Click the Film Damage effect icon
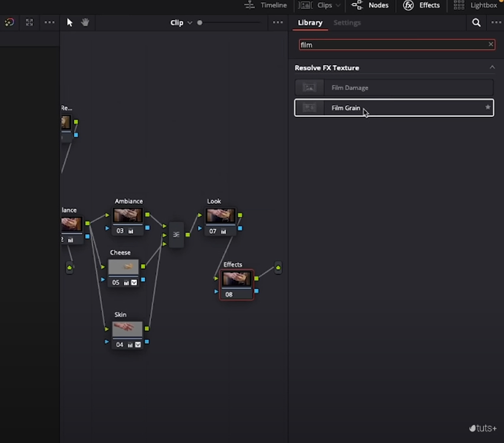Image resolution: width=504 pixels, height=443 pixels. click(x=309, y=87)
